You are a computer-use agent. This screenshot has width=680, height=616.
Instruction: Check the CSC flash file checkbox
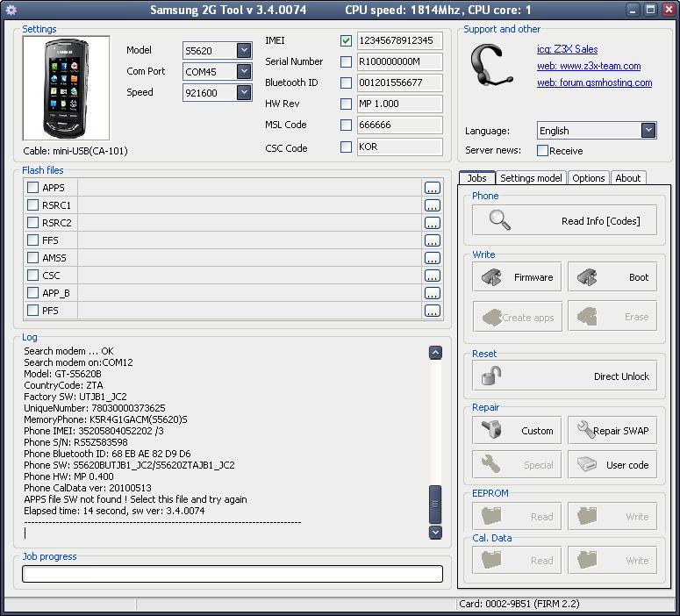coord(32,275)
